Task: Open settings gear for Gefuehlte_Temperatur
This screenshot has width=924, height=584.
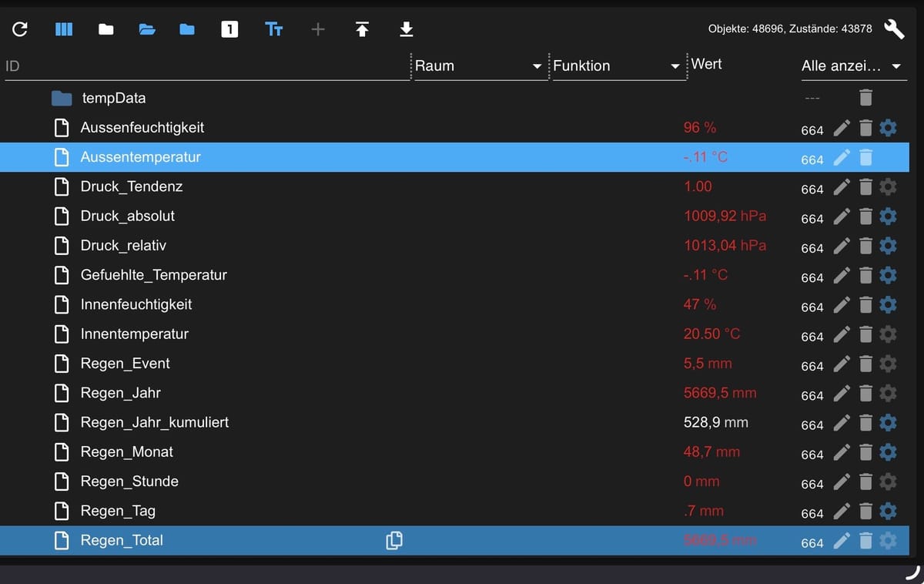Action: [x=888, y=275]
